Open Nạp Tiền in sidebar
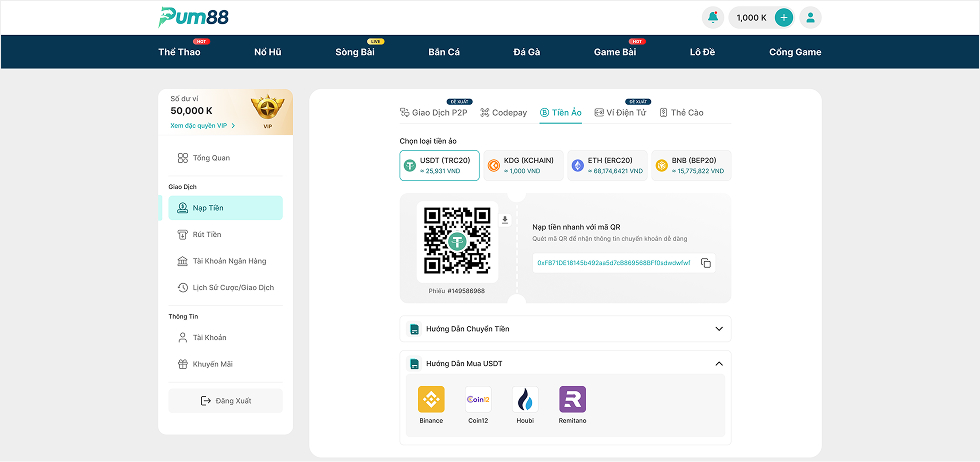 click(x=225, y=208)
